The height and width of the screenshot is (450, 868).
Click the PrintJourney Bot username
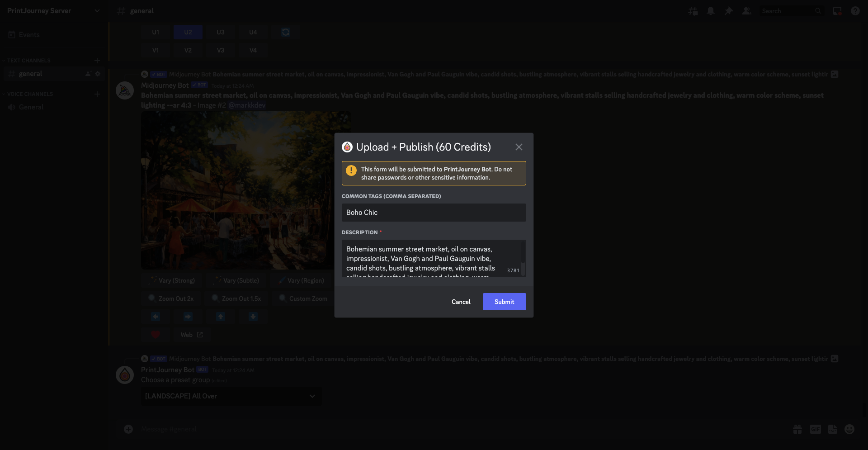click(x=168, y=370)
